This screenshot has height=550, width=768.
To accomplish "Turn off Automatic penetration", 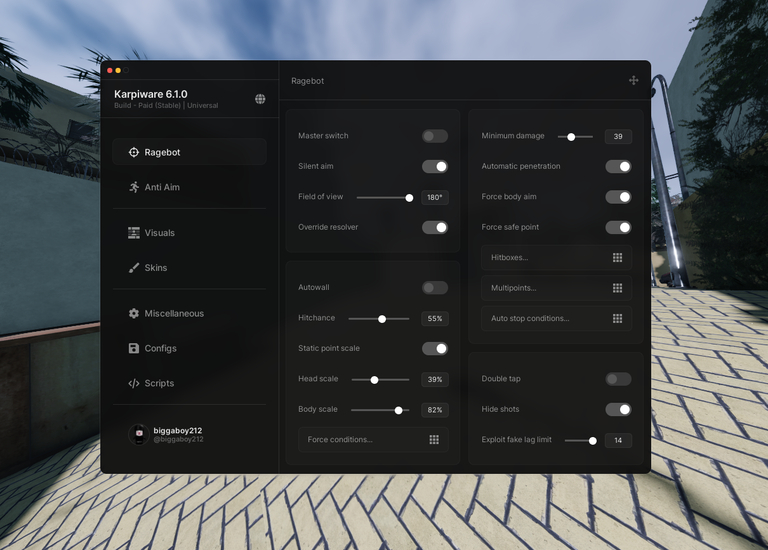I will tap(618, 167).
